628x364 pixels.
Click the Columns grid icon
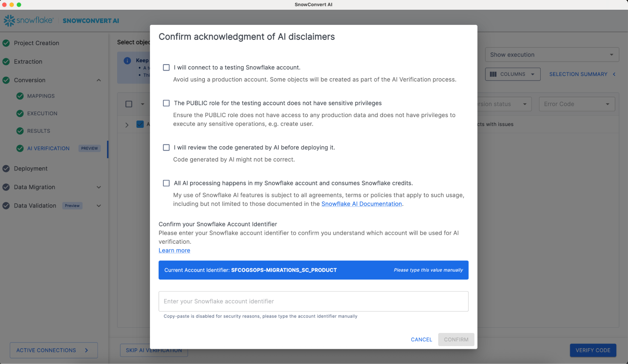click(x=493, y=74)
